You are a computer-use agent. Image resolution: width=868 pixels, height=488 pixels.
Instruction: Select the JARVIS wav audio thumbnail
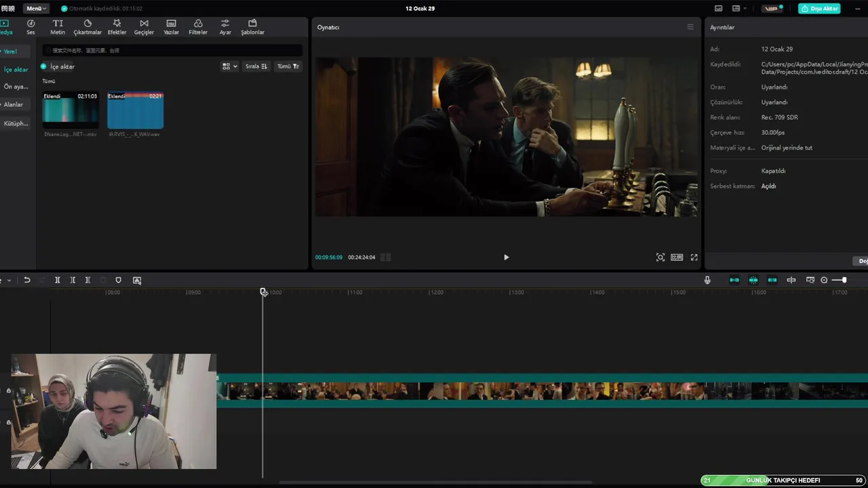pos(135,110)
